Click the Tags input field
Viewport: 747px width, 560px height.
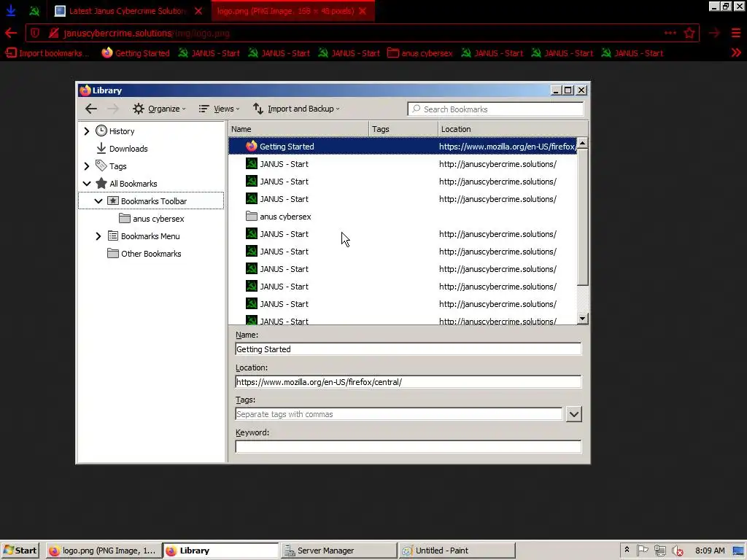coord(399,414)
